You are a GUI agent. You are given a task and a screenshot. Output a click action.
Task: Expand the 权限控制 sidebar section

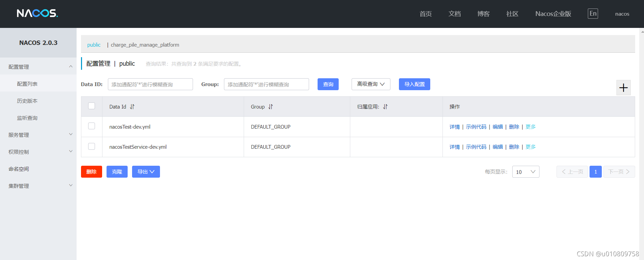[x=38, y=152]
